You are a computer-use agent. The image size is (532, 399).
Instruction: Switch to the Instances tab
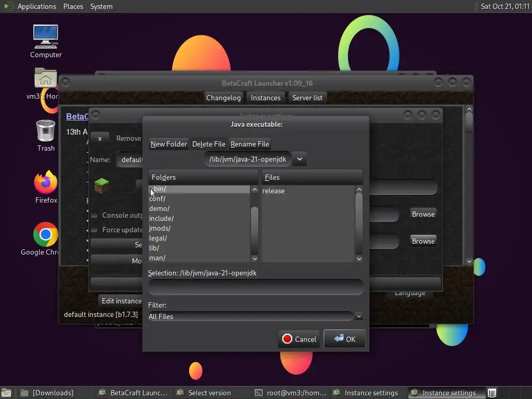coord(265,98)
